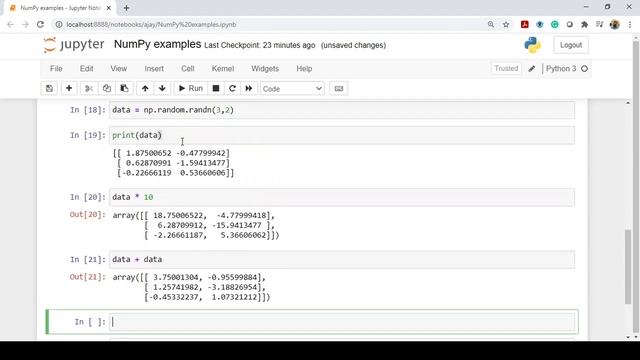The image size is (640, 360).
Task: Open the Insert menu
Action: pos(154,69)
